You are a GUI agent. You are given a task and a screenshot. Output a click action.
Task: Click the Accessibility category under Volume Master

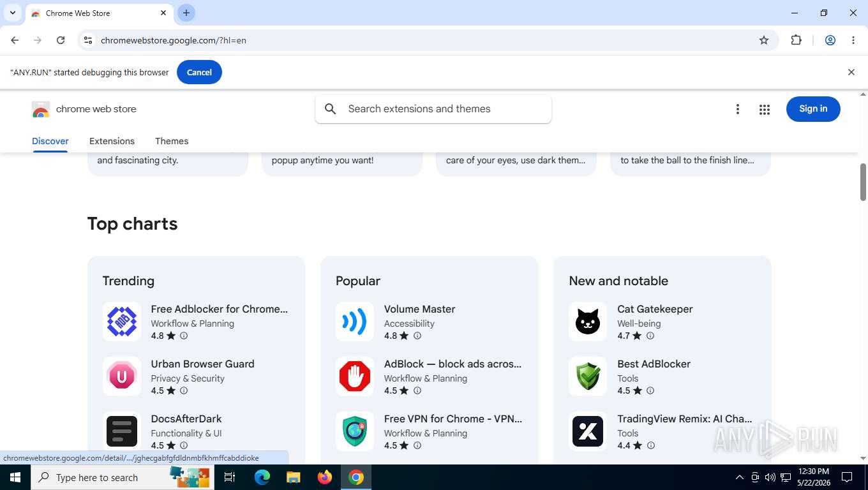pos(409,323)
